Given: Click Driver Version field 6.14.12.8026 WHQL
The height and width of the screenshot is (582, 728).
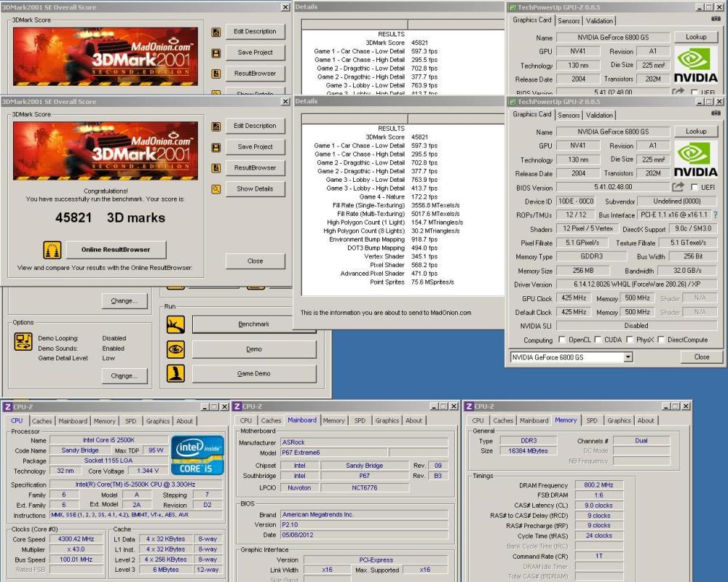Looking at the screenshot, I should click(636, 284).
